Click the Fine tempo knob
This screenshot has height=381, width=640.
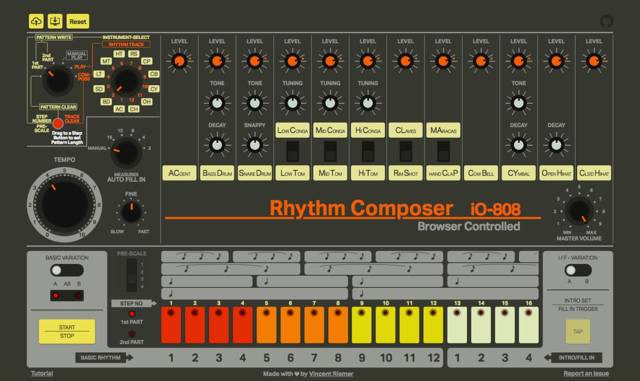(x=131, y=212)
